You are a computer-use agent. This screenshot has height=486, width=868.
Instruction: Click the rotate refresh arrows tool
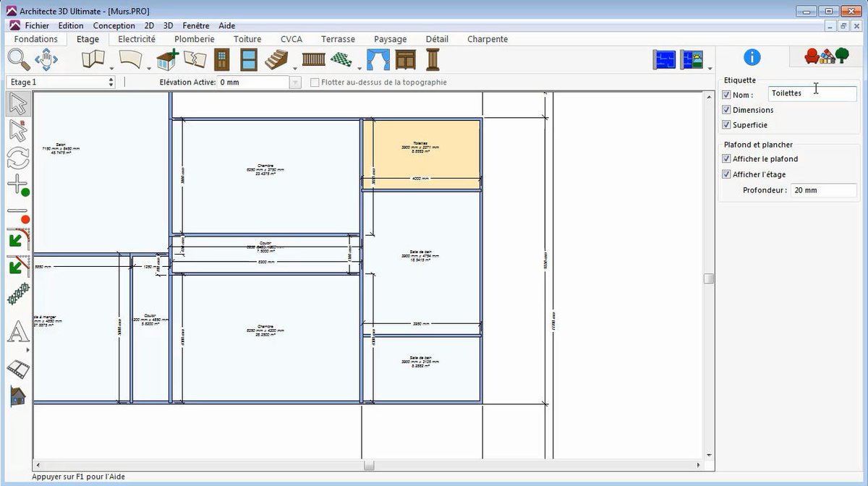coord(18,158)
